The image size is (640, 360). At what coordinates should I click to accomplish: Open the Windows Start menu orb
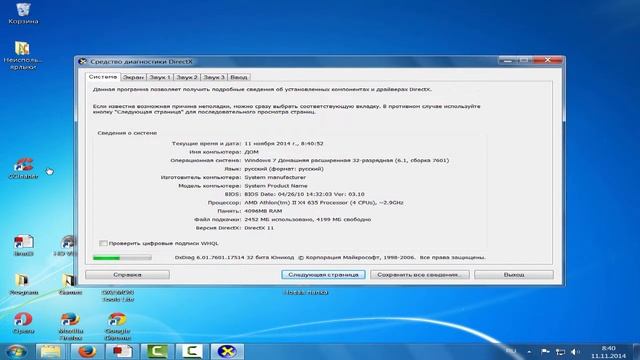[x=17, y=351]
